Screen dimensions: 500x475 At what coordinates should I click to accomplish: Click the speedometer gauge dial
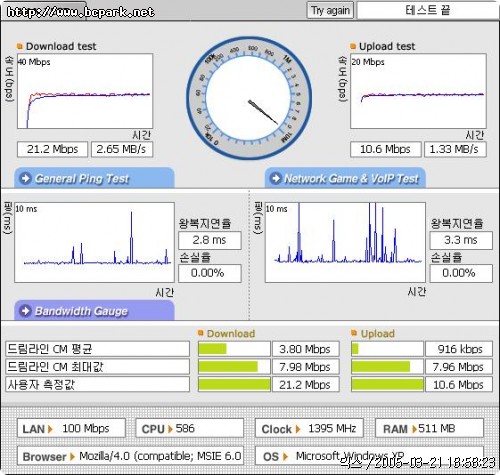pos(249,98)
